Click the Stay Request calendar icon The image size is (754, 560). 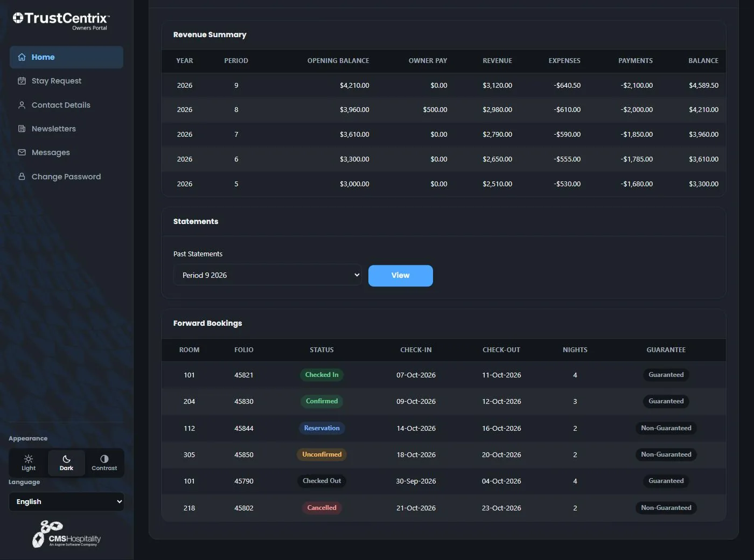click(x=22, y=81)
